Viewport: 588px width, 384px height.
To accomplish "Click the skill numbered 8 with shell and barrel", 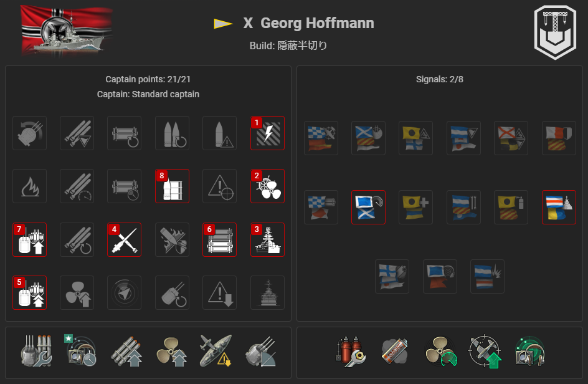I will click(172, 186).
